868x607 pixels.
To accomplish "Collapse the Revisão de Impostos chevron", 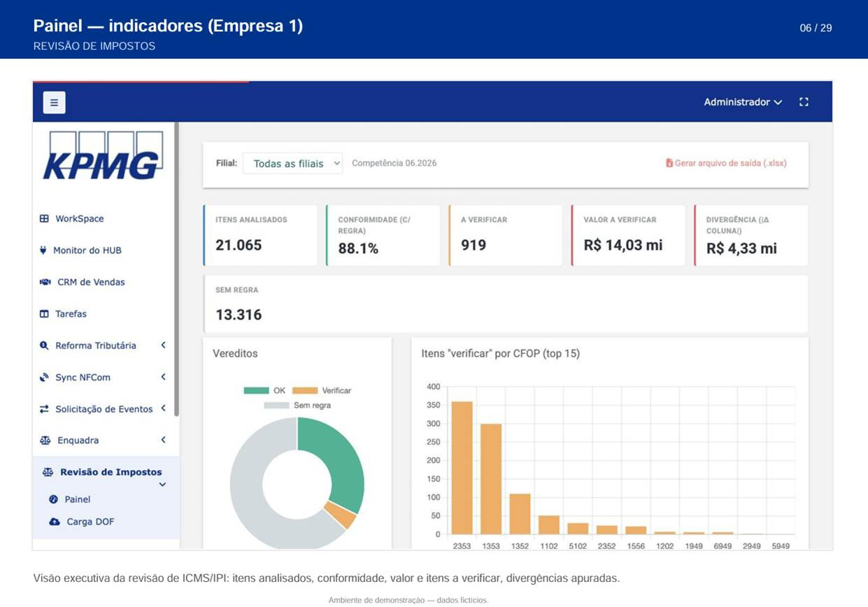I will [x=162, y=485].
